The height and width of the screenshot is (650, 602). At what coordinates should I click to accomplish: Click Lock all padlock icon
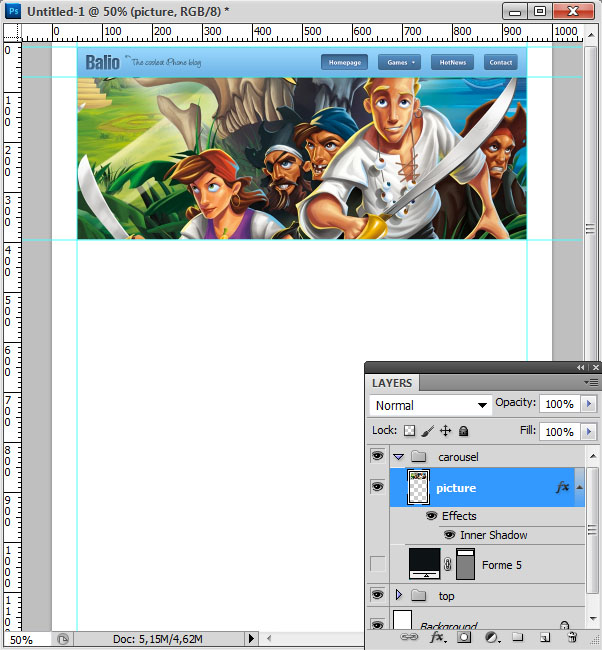[464, 431]
